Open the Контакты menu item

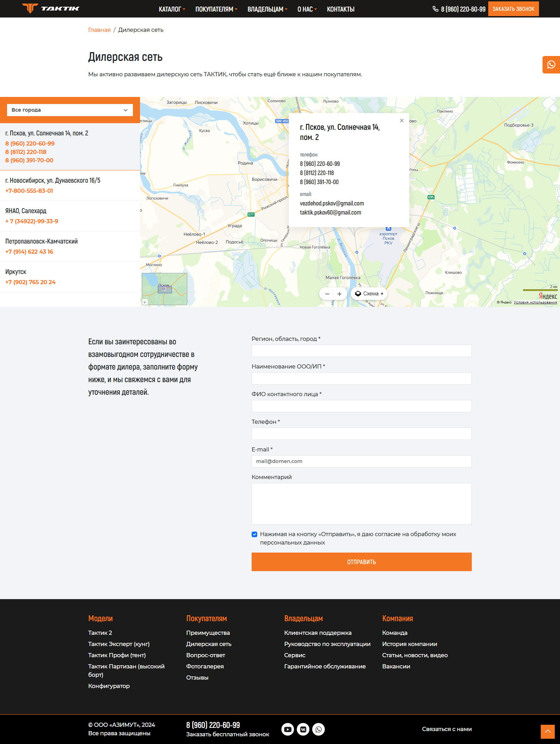pyautogui.click(x=341, y=9)
